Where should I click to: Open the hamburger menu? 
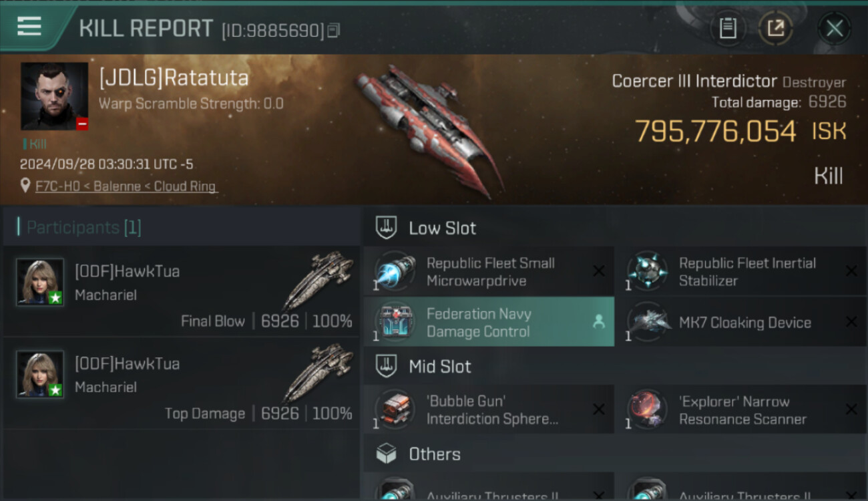click(x=29, y=27)
